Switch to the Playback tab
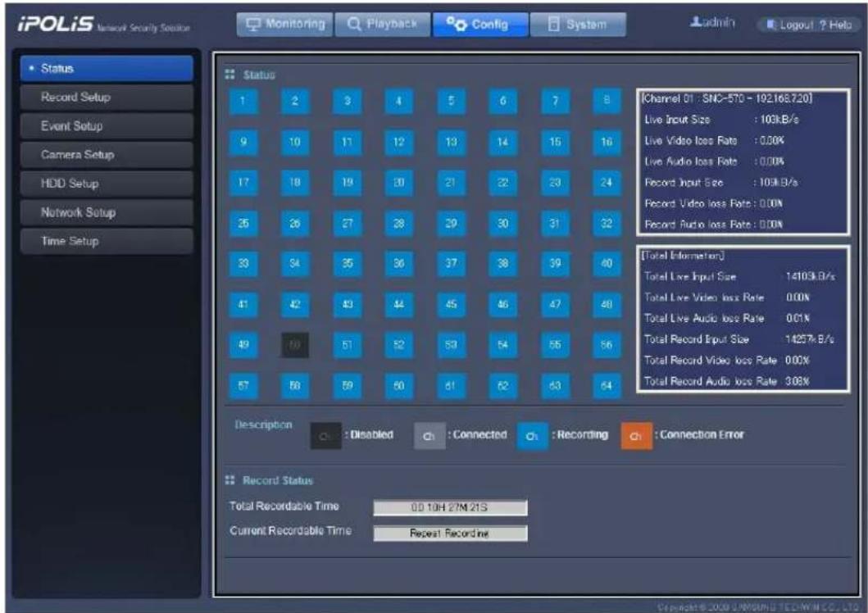This screenshot has width=868, height=613. (383, 25)
